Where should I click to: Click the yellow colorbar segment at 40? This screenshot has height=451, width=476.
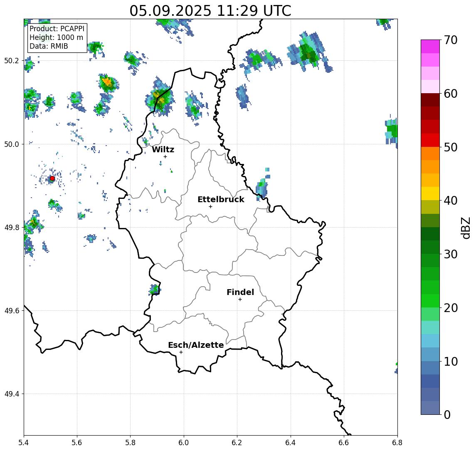430,193
